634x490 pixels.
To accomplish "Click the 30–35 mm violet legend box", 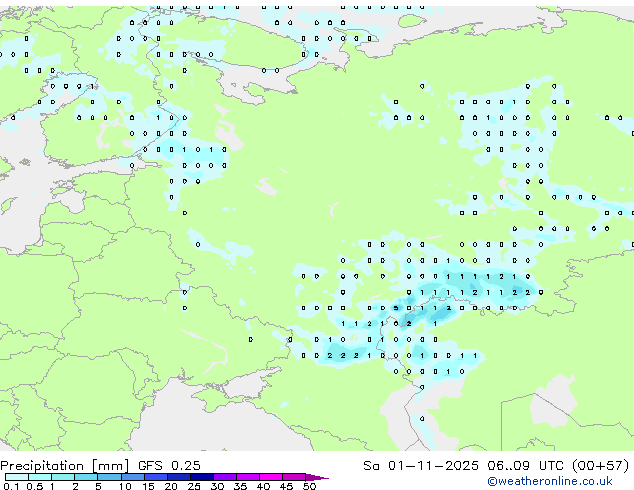I will (x=224, y=477).
